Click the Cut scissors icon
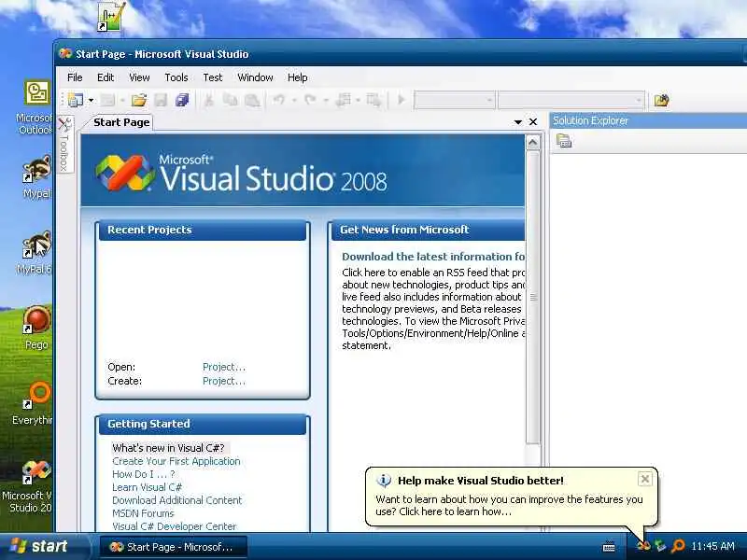This screenshot has height=560, width=747. pos(208,100)
